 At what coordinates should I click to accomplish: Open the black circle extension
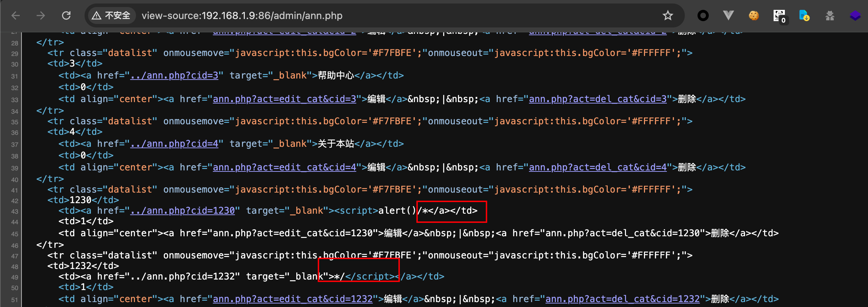703,15
